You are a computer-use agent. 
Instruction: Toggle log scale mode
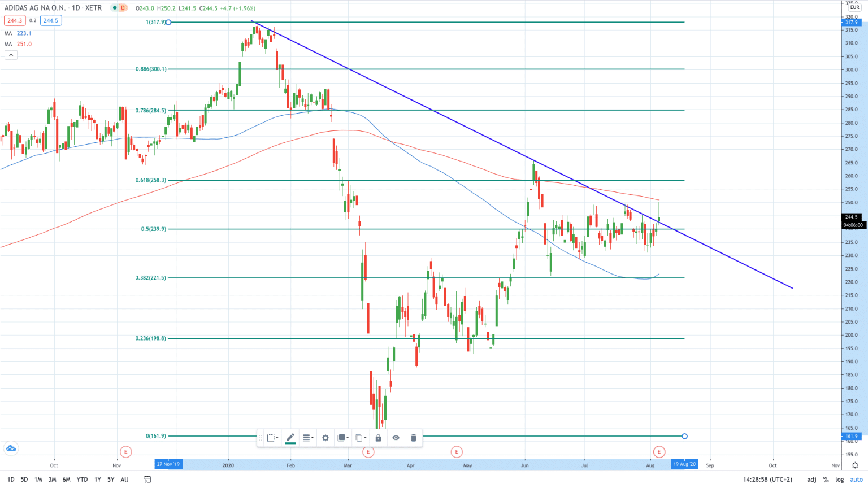tap(840, 480)
